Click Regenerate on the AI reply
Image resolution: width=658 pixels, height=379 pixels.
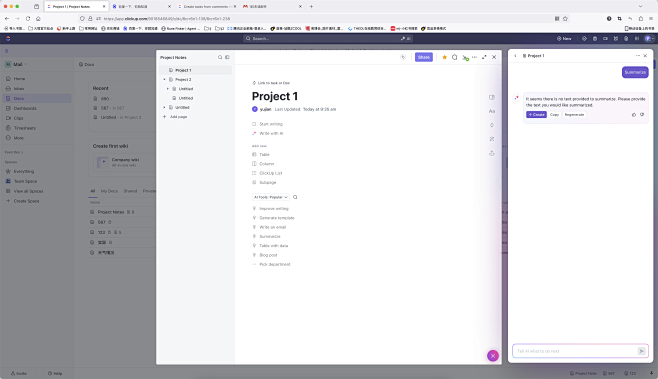coord(574,115)
